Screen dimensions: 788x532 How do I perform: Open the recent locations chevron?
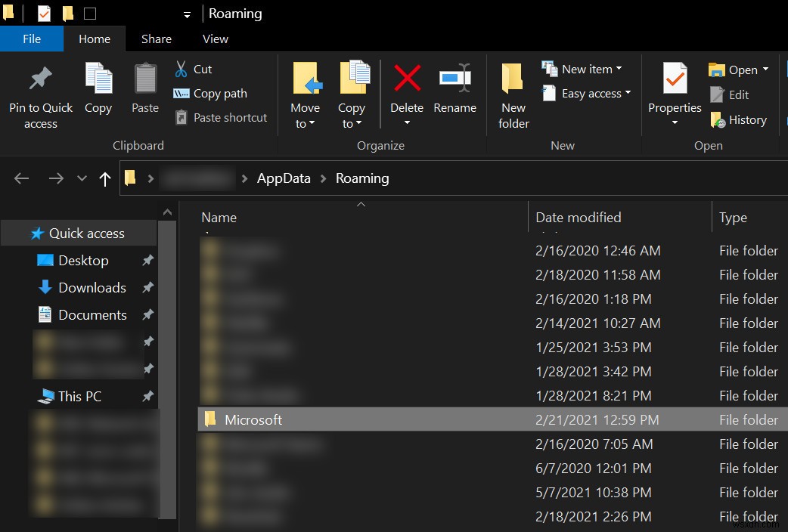(x=82, y=178)
